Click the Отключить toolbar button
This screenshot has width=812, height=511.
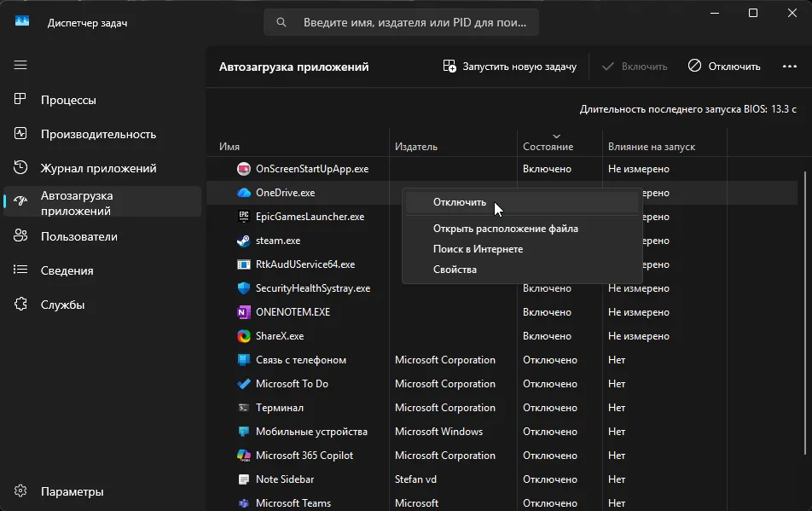724,67
